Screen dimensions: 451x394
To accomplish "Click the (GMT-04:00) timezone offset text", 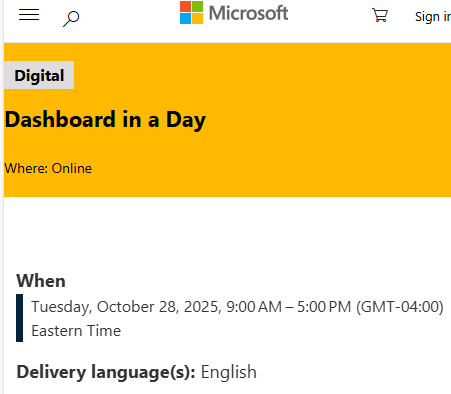I will point(400,307).
